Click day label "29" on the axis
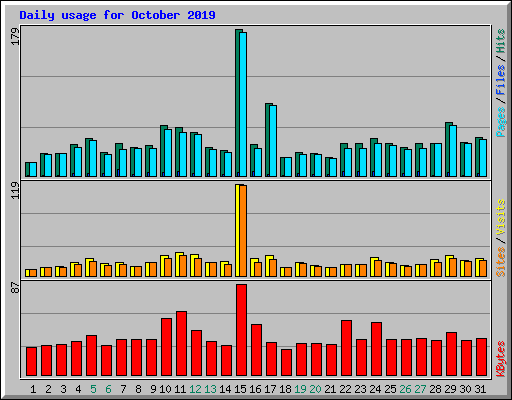512x400 pixels. (450, 389)
